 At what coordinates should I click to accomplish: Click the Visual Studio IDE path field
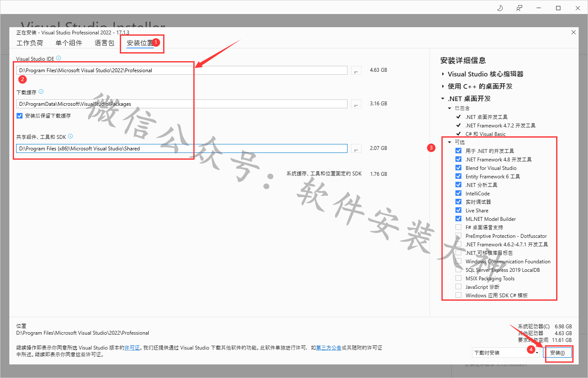coord(182,71)
